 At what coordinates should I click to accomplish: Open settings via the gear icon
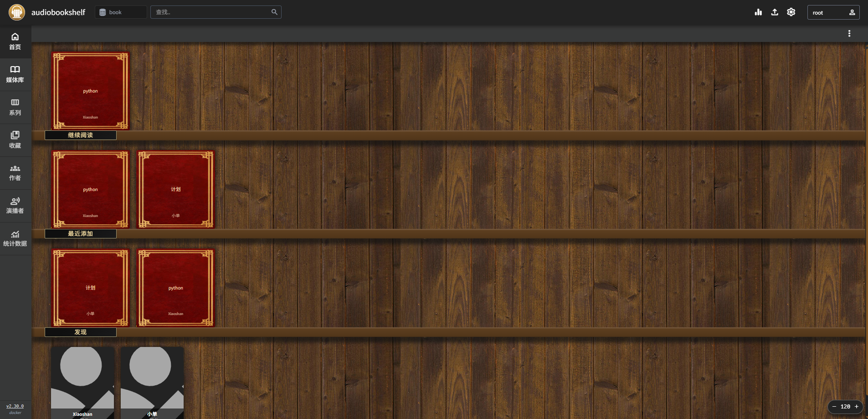(x=791, y=12)
